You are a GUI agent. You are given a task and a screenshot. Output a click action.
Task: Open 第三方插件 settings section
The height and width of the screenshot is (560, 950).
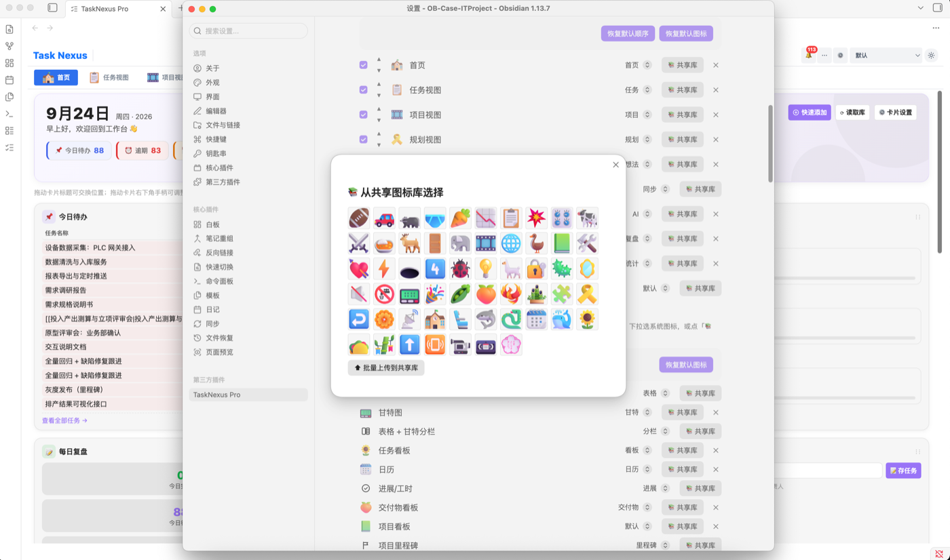pos(248,182)
